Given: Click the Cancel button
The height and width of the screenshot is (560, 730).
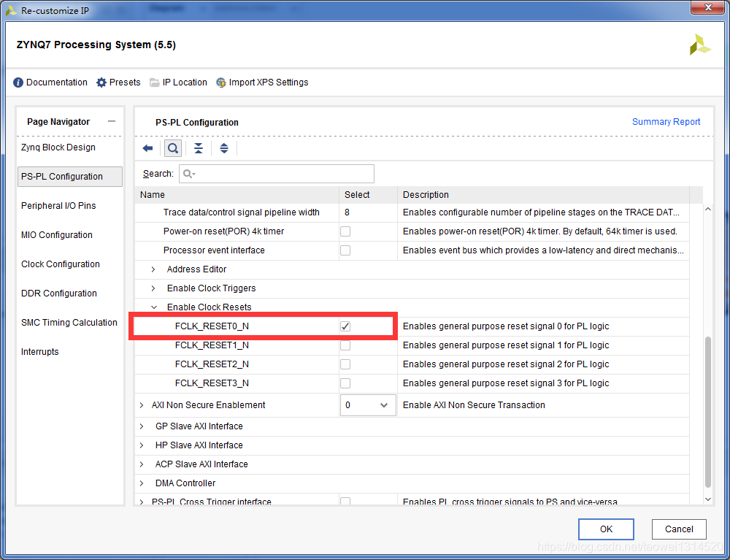Looking at the screenshot, I should pos(679,529).
